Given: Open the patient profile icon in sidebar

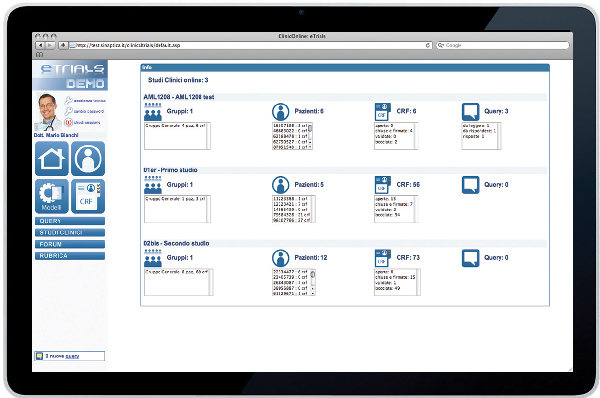Looking at the screenshot, I should click(88, 158).
